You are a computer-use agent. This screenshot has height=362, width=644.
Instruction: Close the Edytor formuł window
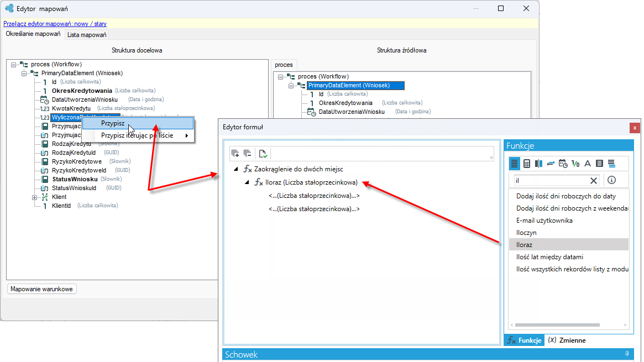pos(635,128)
